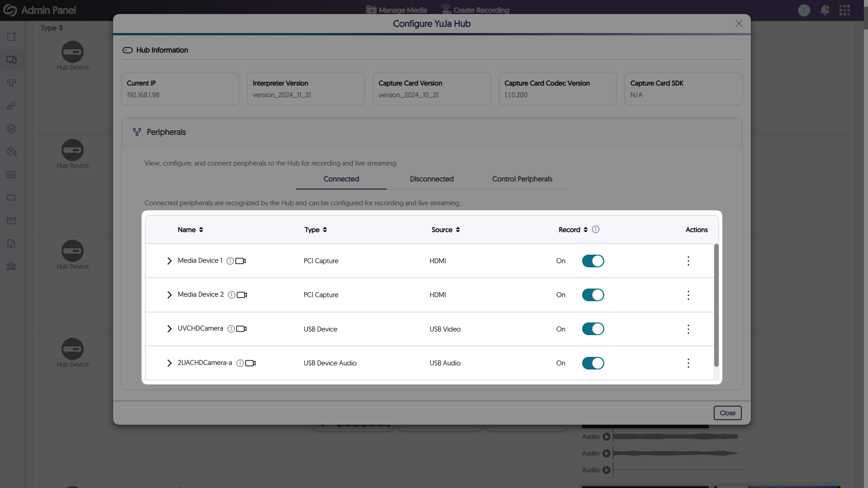Expand details for UVCHDCamera
This screenshot has width=868, height=488.
pos(169,329)
